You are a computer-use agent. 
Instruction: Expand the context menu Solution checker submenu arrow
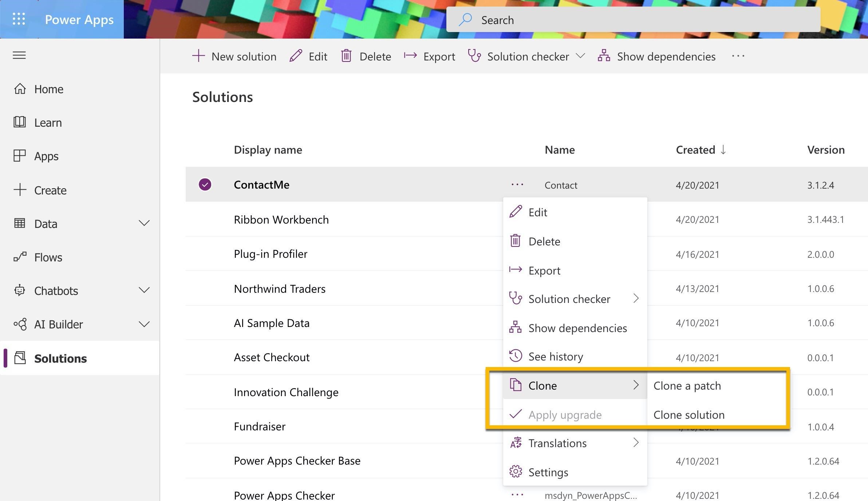[636, 298]
